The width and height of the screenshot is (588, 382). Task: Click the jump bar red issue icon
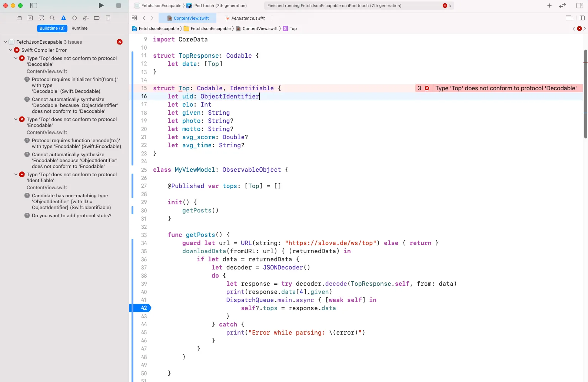[x=579, y=29]
